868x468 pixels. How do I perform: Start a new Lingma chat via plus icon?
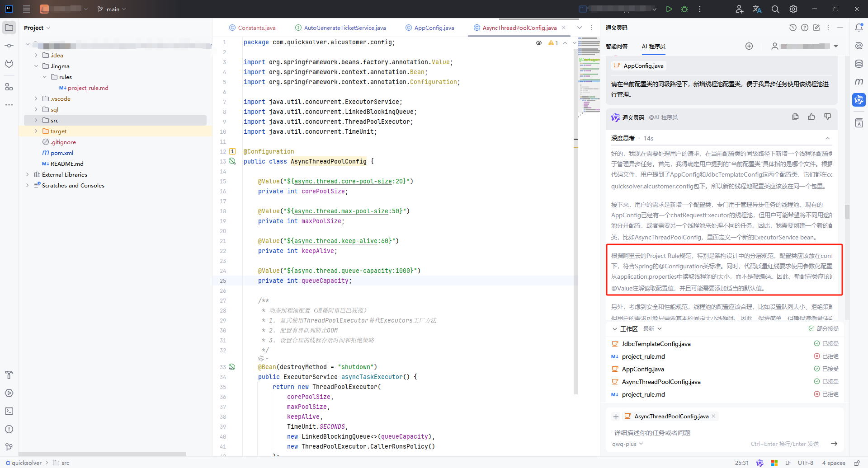click(749, 46)
